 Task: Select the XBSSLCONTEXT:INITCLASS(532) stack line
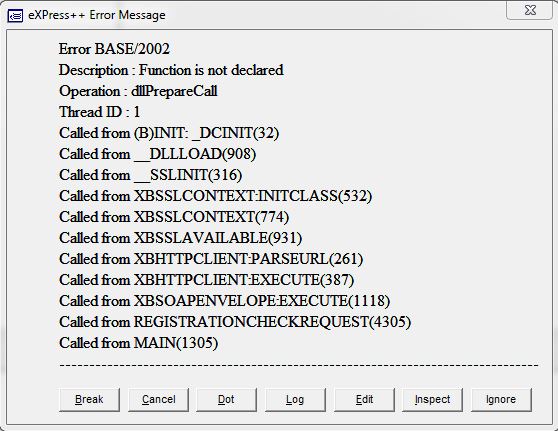click(x=216, y=196)
